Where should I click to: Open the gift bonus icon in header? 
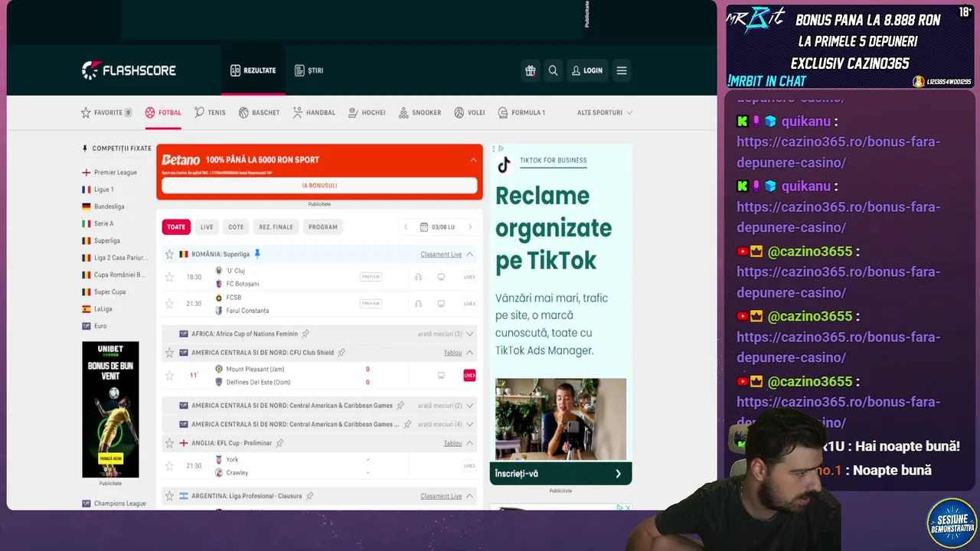point(530,70)
